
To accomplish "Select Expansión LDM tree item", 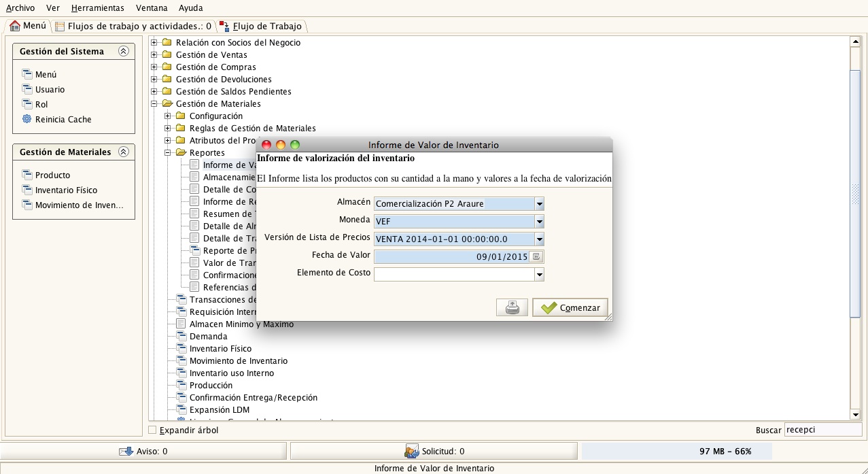I will click(x=220, y=409).
